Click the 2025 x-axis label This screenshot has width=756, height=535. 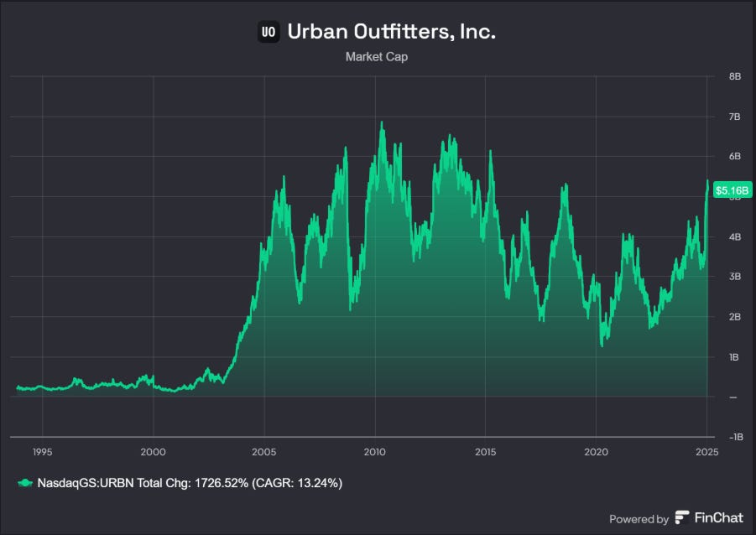tap(706, 452)
